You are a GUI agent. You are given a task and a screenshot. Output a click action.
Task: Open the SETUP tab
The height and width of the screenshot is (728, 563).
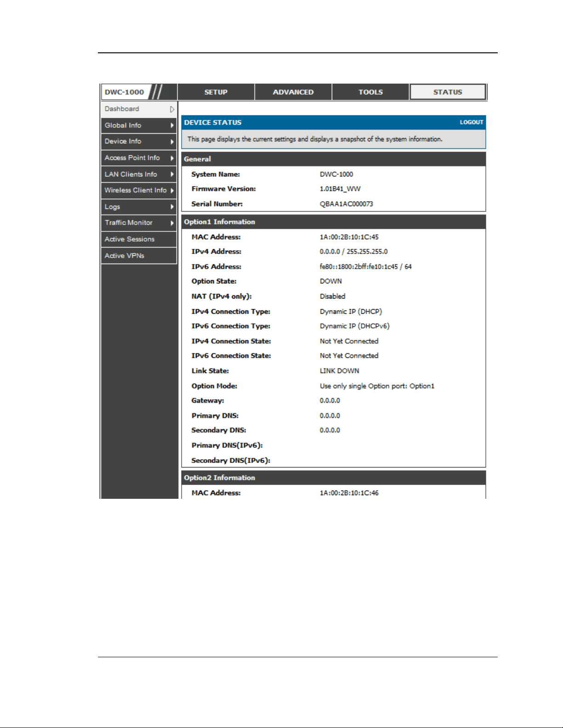tap(216, 92)
